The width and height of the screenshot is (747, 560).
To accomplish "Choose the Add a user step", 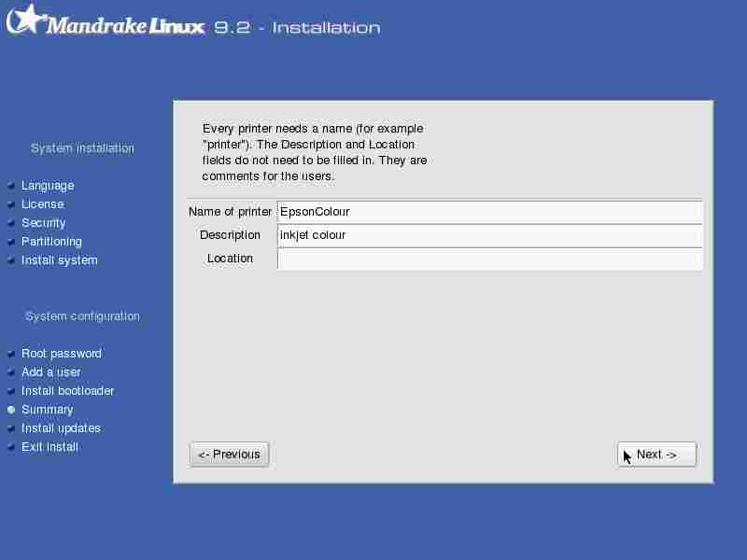I will [x=51, y=371].
